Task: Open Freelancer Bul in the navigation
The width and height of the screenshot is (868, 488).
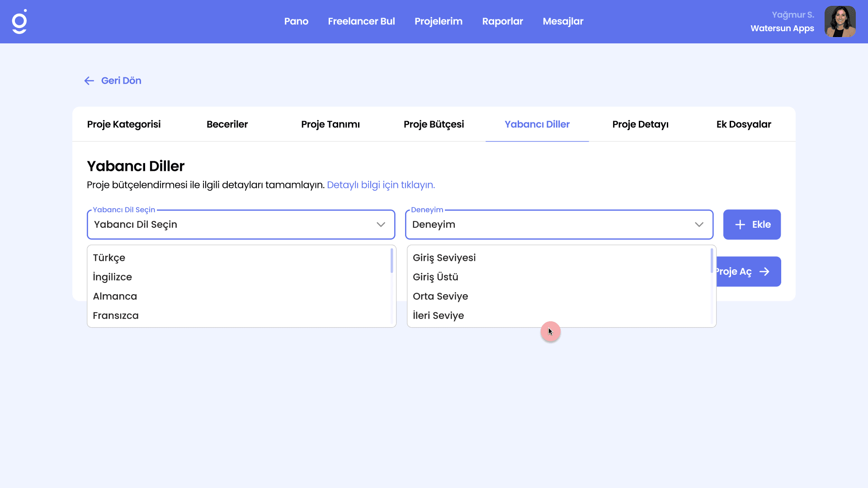Action: [361, 21]
